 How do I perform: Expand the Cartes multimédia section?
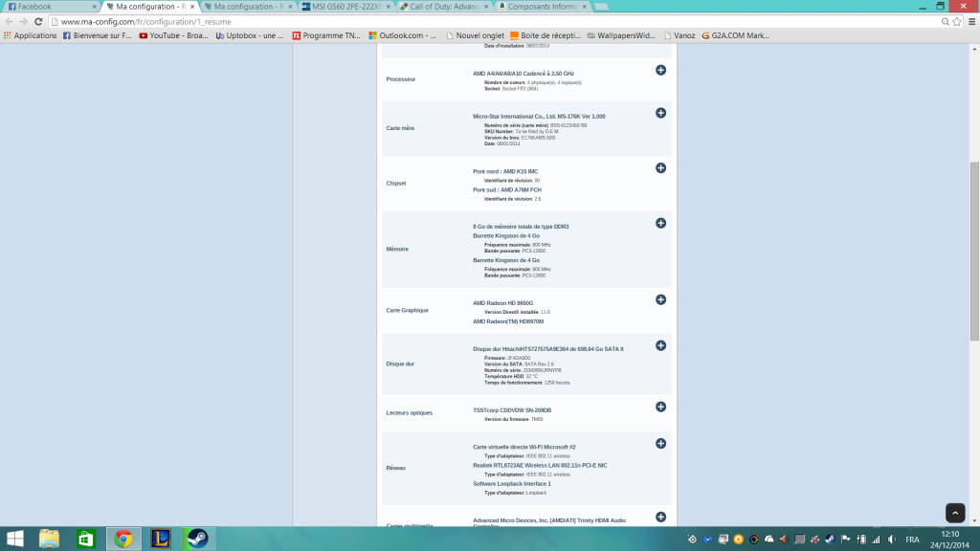pyautogui.click(x=660, y=518)
